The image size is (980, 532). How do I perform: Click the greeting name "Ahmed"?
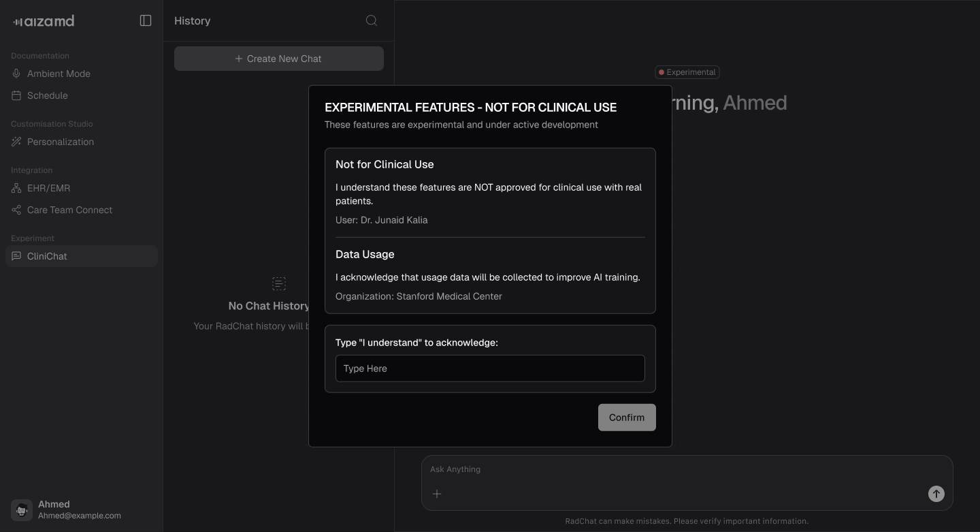point(755,103)
